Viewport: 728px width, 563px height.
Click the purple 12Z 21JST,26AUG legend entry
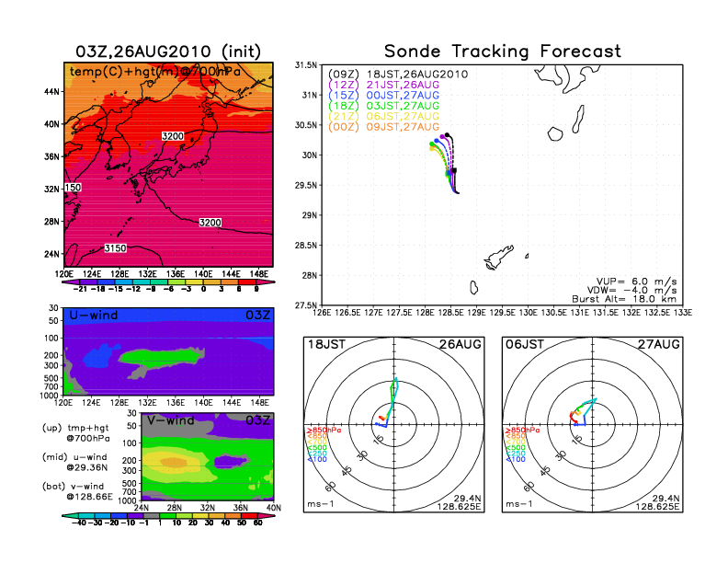(x=383, y=85)
